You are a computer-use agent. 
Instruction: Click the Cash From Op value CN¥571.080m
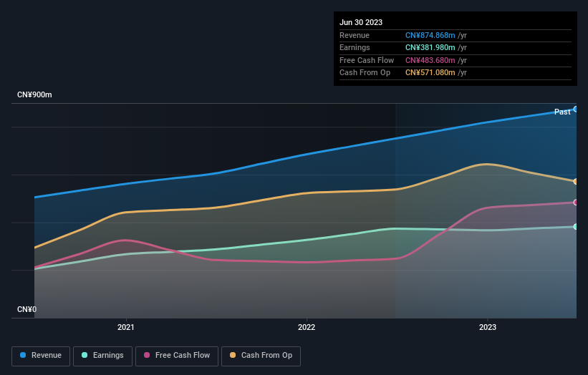[430, 73]
